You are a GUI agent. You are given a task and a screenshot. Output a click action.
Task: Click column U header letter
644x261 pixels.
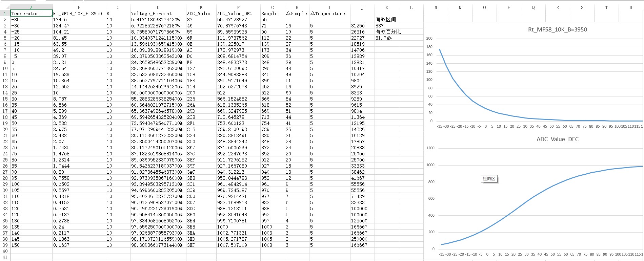631,7
